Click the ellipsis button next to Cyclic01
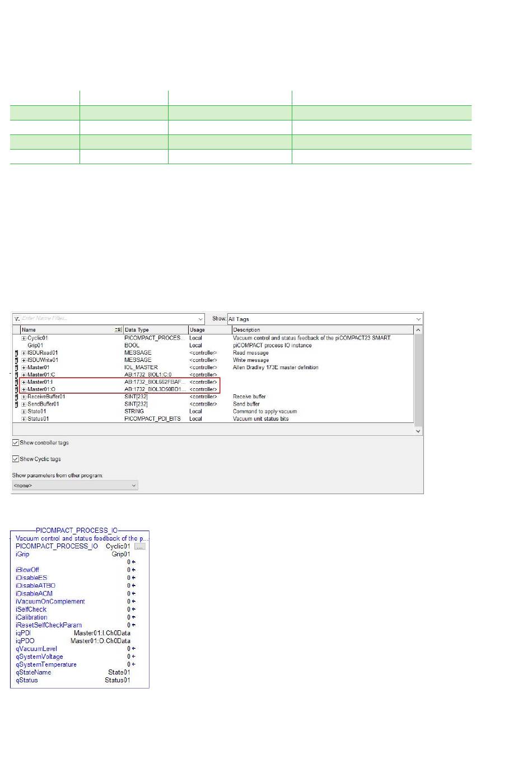Viewport: 532px width, 772px height. coord(139,546)
